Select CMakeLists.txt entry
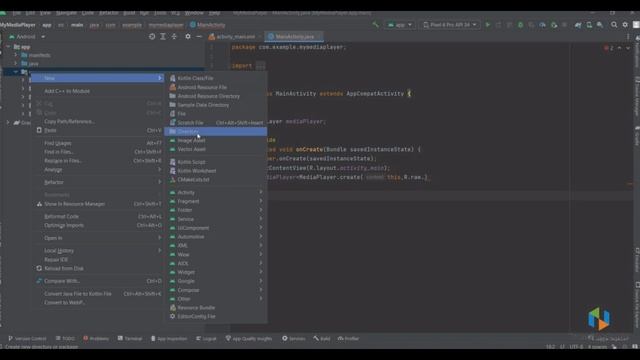This screenshot has height=360, width=640. (216, 180)
